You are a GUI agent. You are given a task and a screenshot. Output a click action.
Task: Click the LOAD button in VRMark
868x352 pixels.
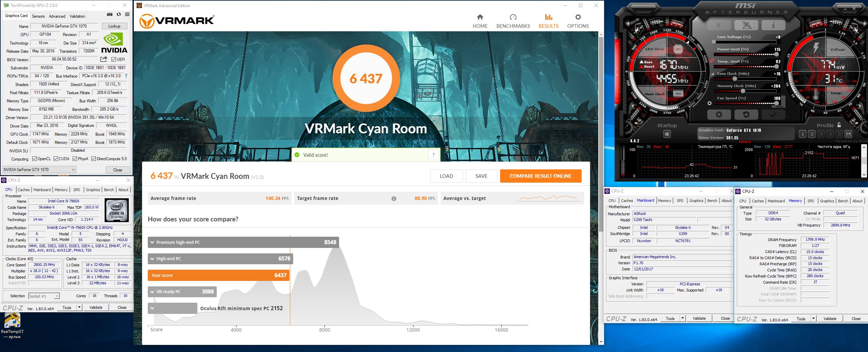click(446, 176)
